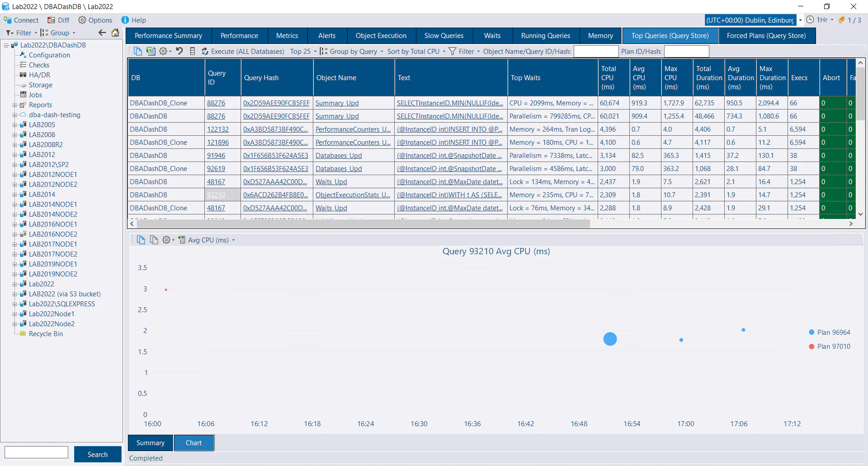Switch to the Slow Queries tab
The height and width of the screenshot is (466, 868).
pyautogui.click(x=443, y=36)
